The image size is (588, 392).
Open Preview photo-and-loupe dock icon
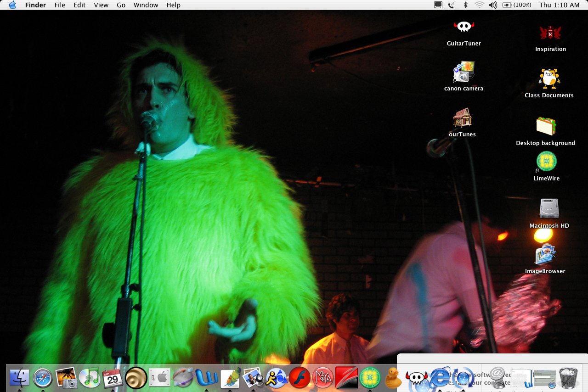[253, 378]
